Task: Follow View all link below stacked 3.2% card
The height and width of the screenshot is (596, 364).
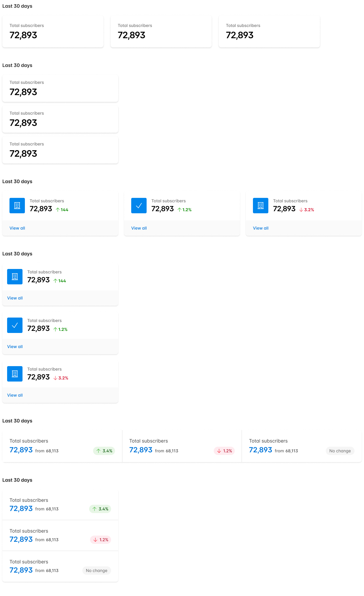Action: point(15,395)
